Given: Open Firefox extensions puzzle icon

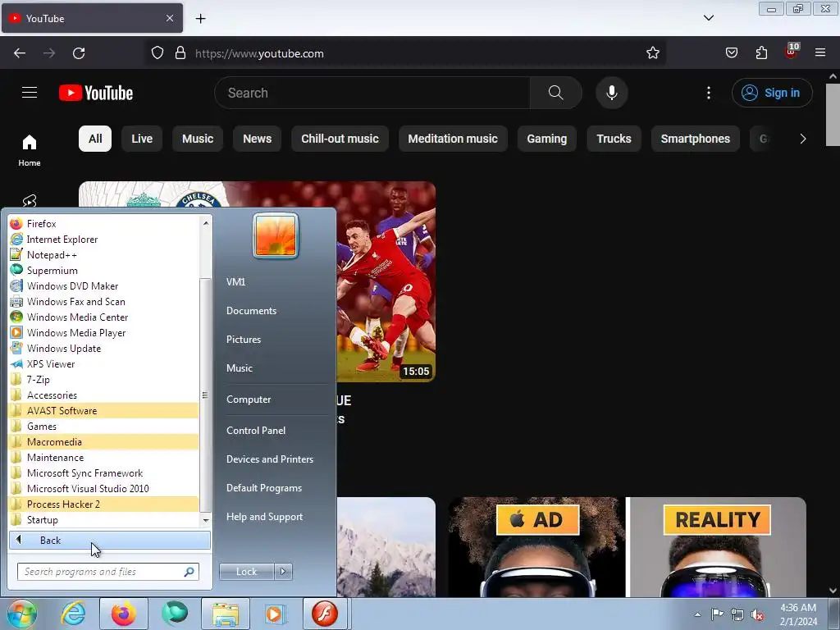Looking at the screenshot, I should tap(761, 53).
